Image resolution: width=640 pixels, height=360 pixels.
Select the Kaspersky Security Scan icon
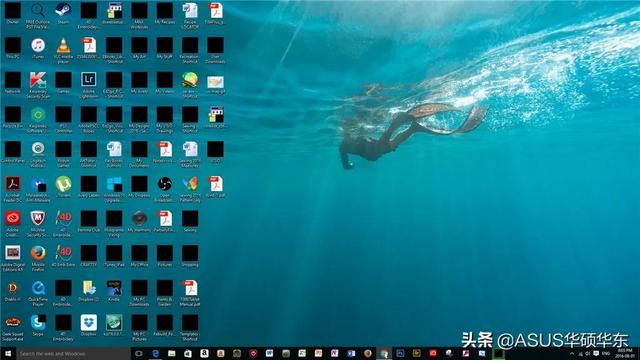38,80
